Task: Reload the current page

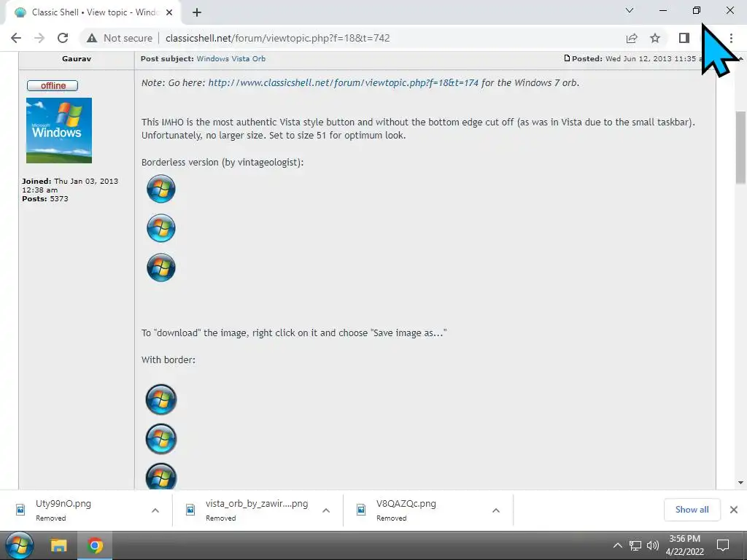Action: point(63,38)
